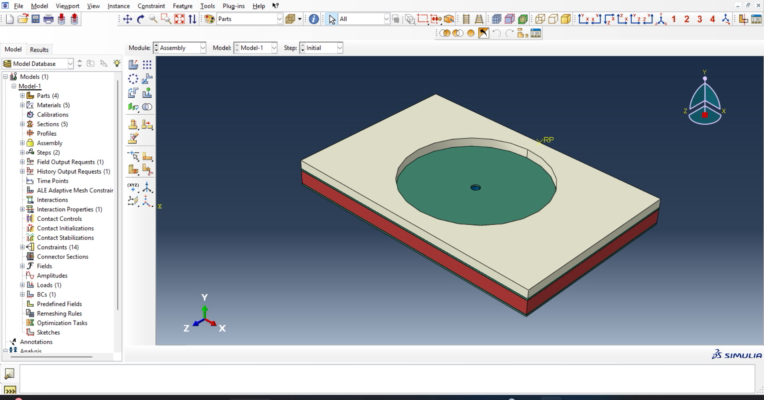Apply custom view 3
Image resolution: width=764 pixels, height=400 pixels.
[700, 19]
